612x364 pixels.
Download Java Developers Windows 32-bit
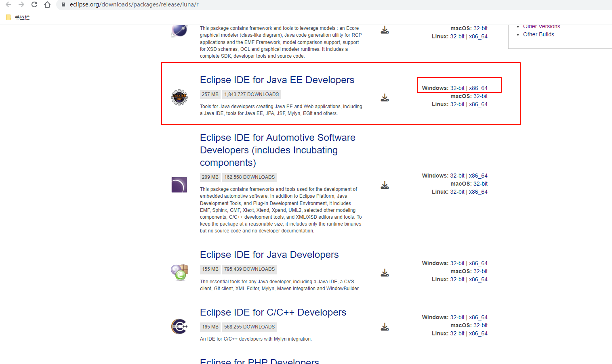click(457, 263)
